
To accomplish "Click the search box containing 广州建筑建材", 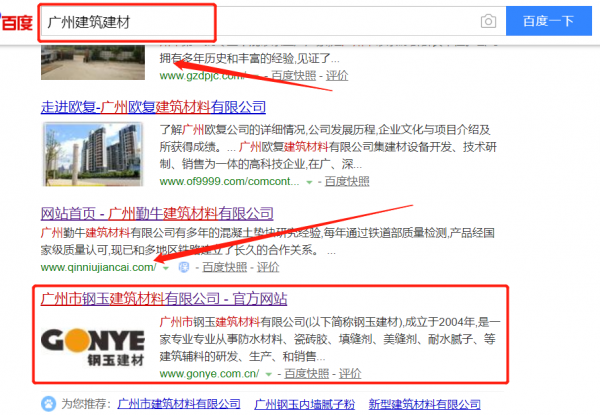I will coord(250,21).
